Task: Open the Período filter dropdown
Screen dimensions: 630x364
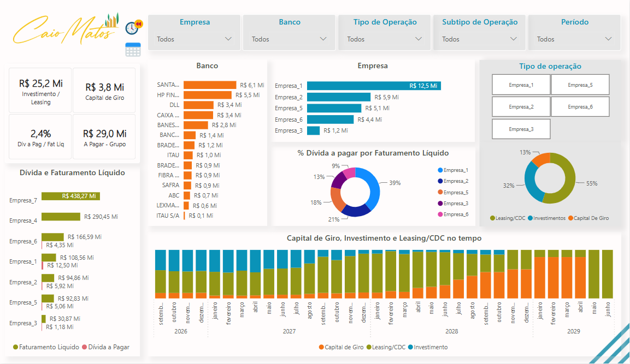Action: click(x=575, y=39)
